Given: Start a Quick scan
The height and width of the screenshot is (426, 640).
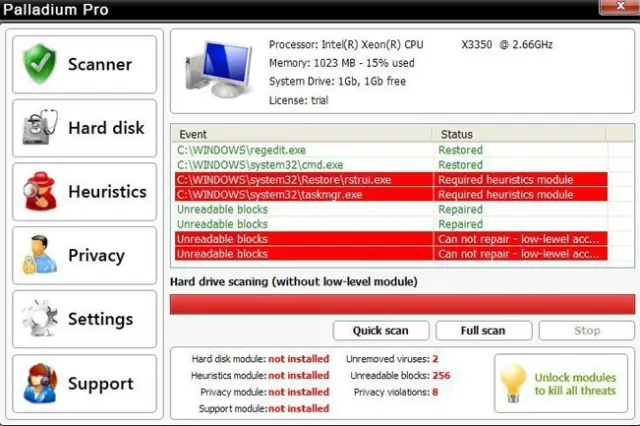Looking at the screenshot, I should click(x=381, y=331).
